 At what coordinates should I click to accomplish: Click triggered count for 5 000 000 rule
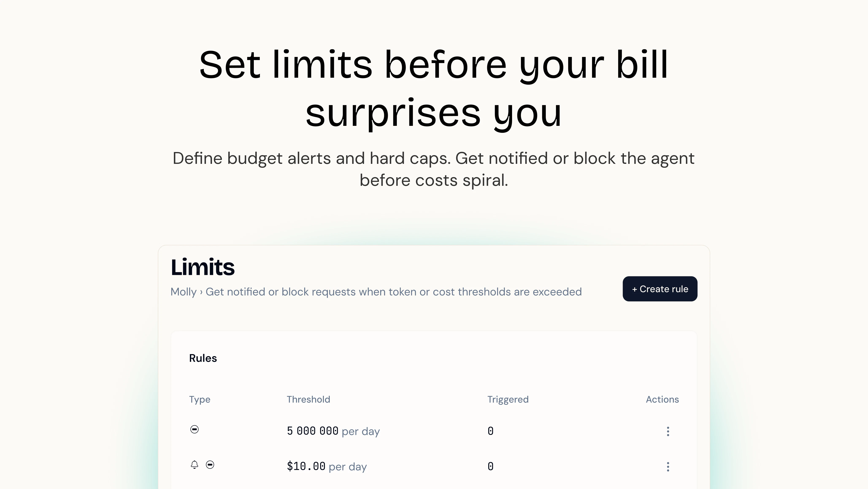point(490,431)
